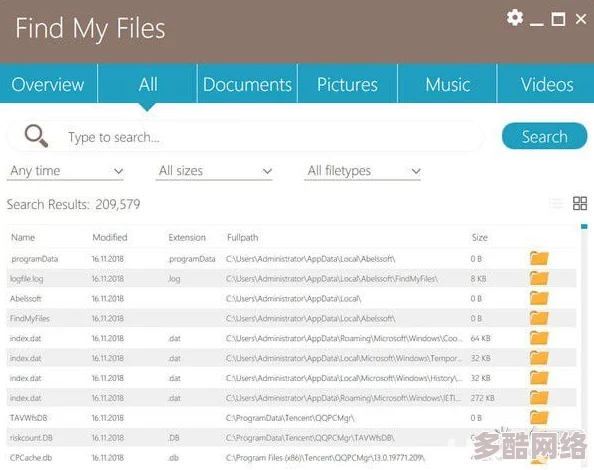Switch to grid view icon
Image resolution: width=594 pixels, height=470 pixels.
click(x=580, y=203)
